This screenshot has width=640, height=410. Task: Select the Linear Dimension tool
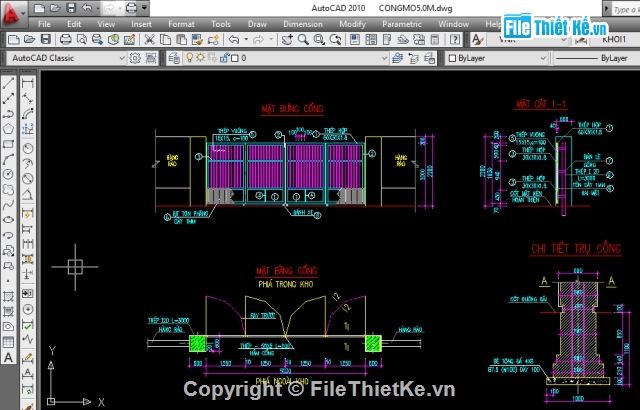tap(28, 83)
